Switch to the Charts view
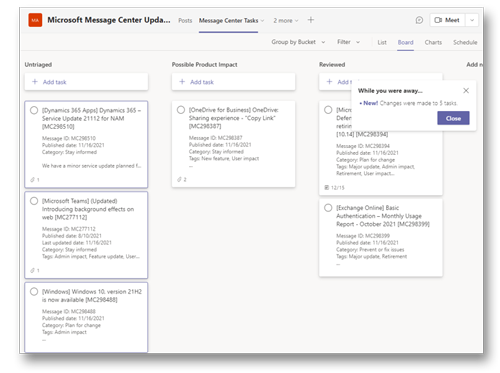The image size is (500, 373). (433, 42)
